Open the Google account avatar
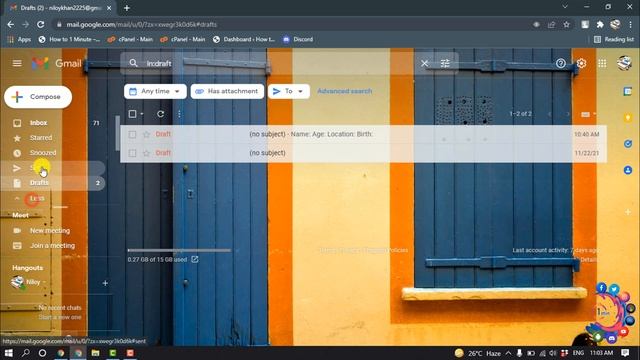This screenshot has width=640, height=360. pyautogui.click(x=624, y=63)
